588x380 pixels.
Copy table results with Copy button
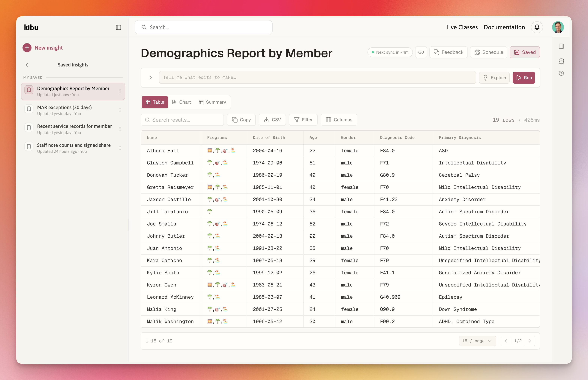click(x=241, y=120)
